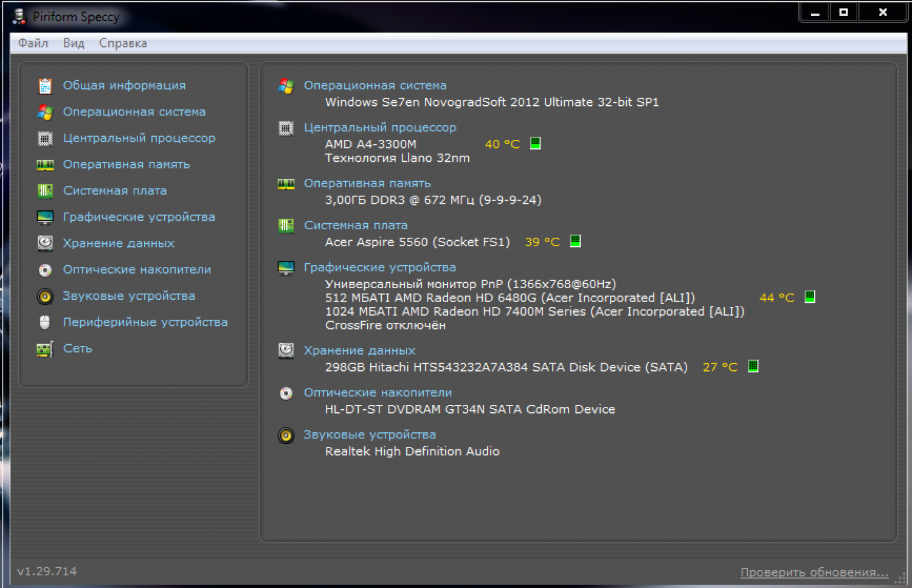This screenshot has height=588, width=912.
Task: Click the Операционная система heading in summary
Action: coord(375,86)
